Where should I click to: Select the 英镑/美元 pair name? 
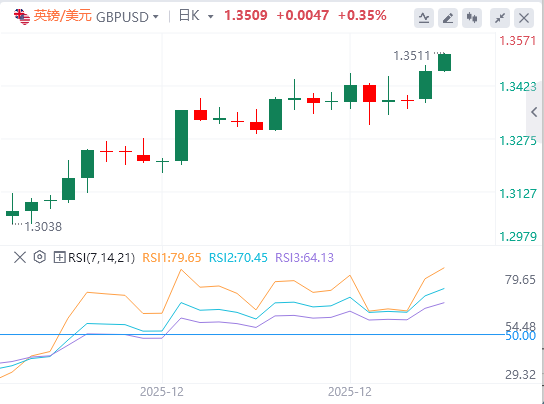point(62,16)
